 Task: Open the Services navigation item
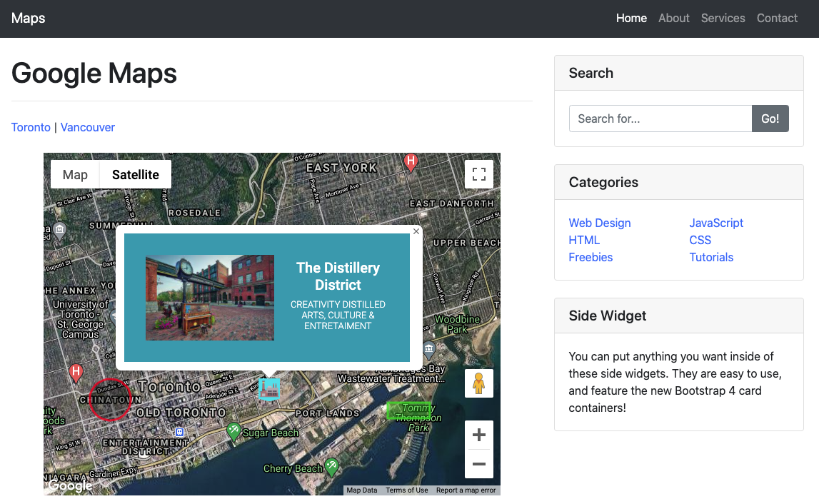pyautogui.click(x=723, y=19)
